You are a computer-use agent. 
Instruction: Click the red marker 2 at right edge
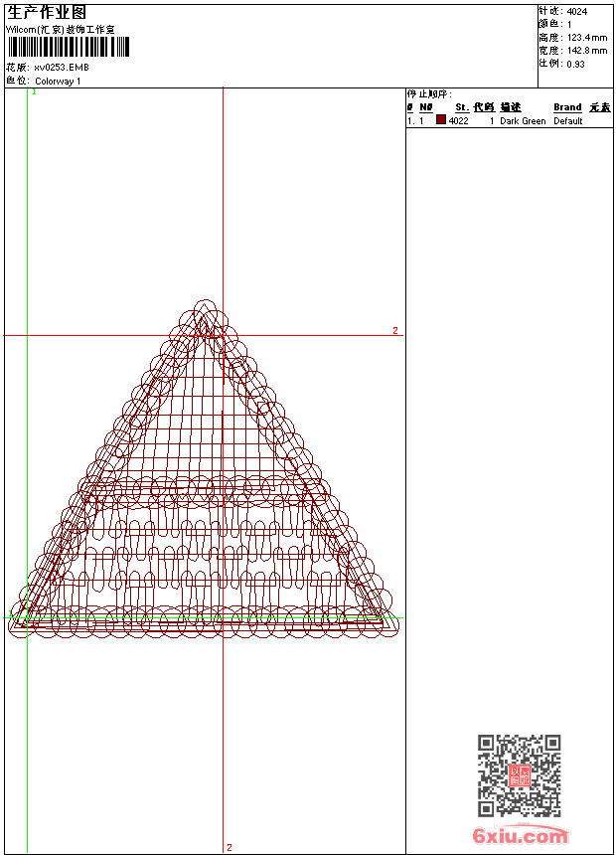[x=394, y=330]
